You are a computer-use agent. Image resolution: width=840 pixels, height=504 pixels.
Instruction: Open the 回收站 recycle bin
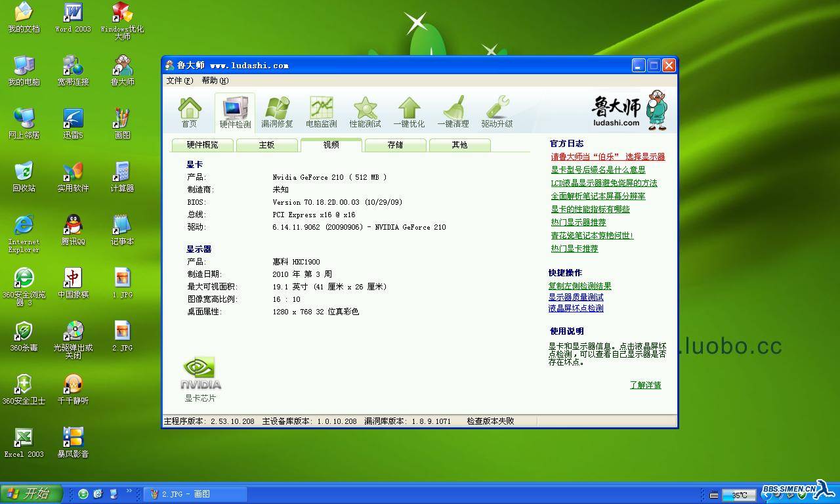click(24, 177)
